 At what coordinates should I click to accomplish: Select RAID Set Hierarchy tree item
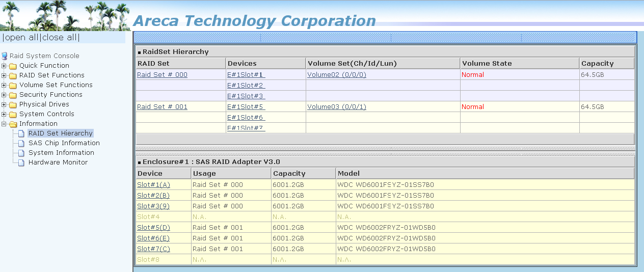[61, 133]
